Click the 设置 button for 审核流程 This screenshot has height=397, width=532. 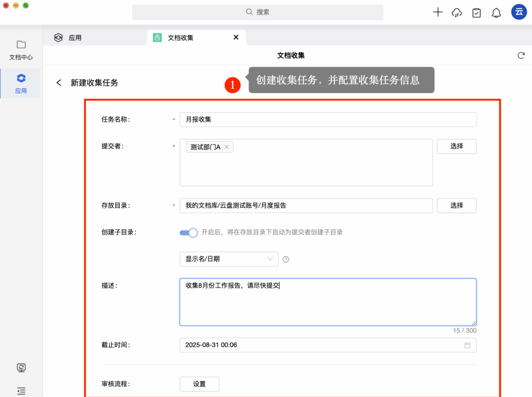199,384
